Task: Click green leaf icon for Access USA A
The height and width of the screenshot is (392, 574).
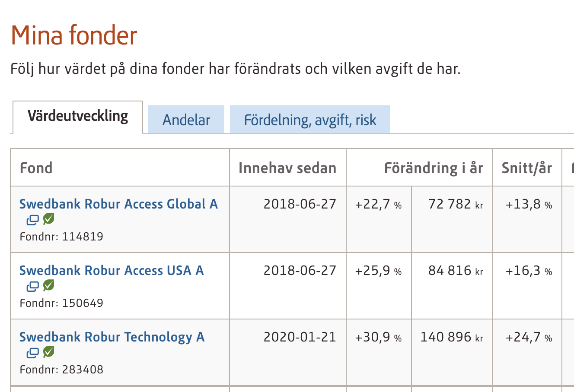Action: tap(48, 285)
